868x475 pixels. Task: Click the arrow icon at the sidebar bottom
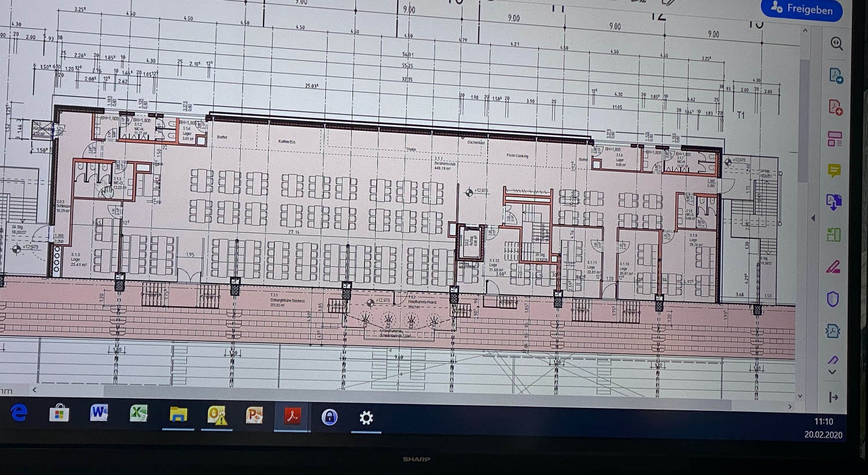click(833, 397)
